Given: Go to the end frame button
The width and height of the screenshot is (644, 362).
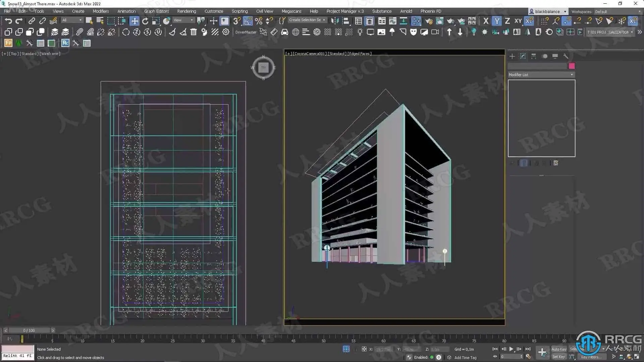Looking at the screenshot, I should [528, 349].
